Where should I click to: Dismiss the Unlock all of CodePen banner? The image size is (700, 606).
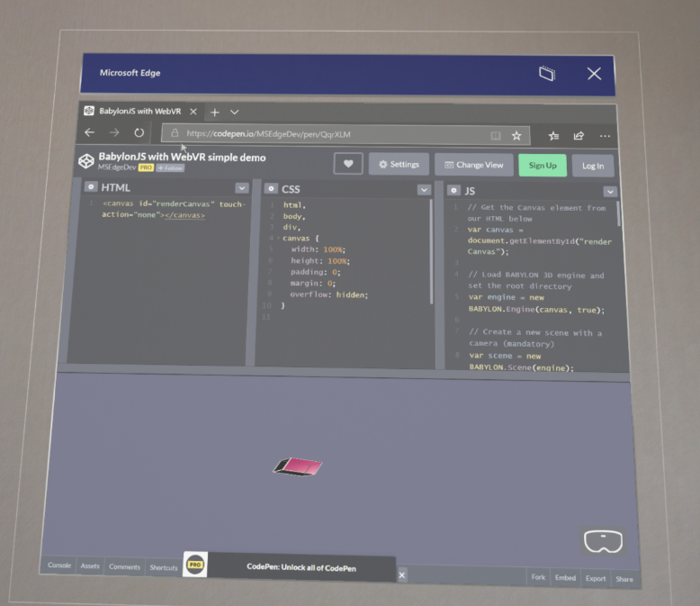pyautogui.click(x=402, y=575)
